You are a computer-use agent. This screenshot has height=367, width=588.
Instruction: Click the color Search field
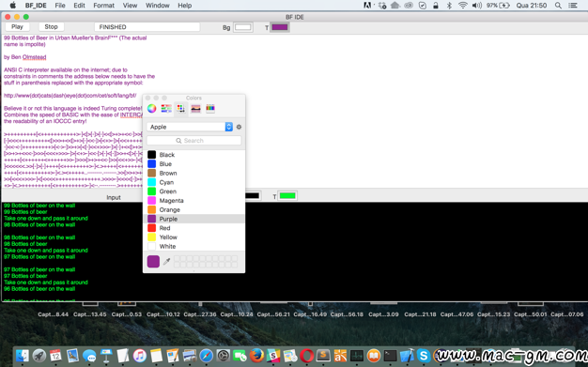193,141
